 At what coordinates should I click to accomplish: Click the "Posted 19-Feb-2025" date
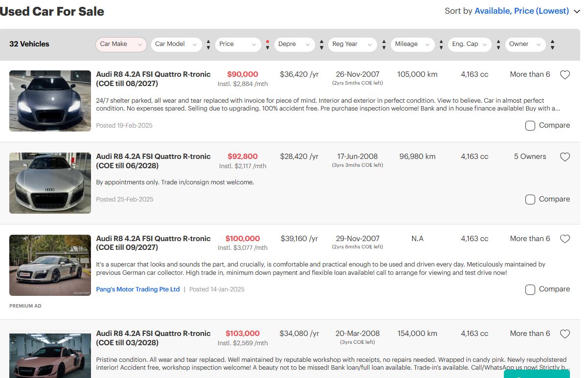click(x=124, y=126)
